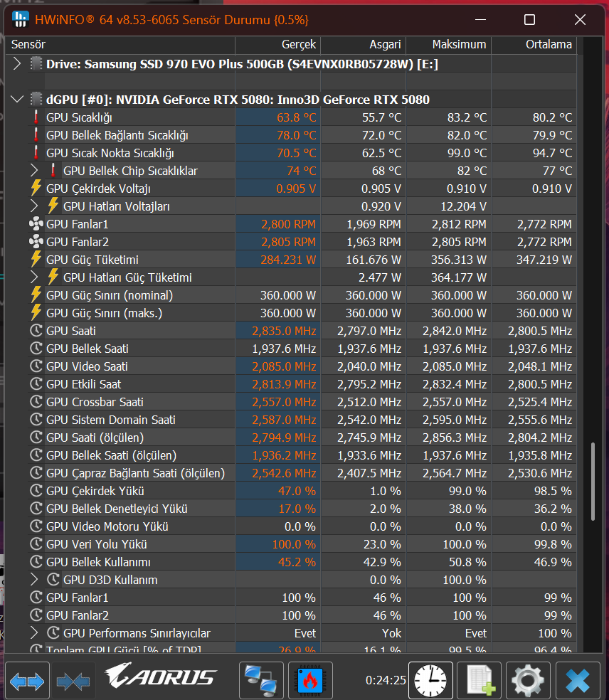Click the 2,835.0 MHz current GPU clock value

[284, 332]
